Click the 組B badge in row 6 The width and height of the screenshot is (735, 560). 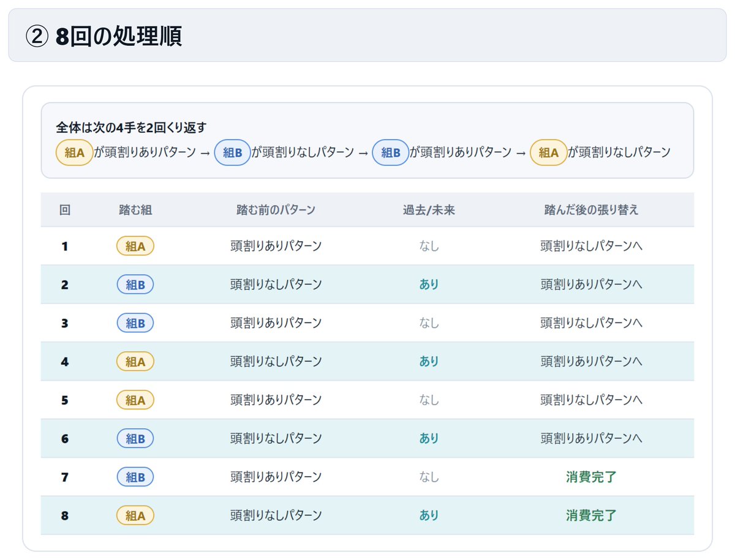(135, 439)
